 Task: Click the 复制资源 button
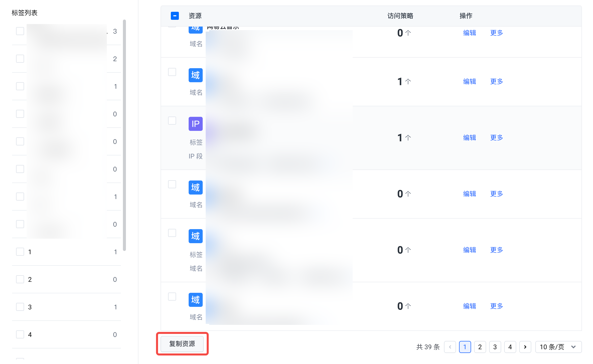point(182,344)
